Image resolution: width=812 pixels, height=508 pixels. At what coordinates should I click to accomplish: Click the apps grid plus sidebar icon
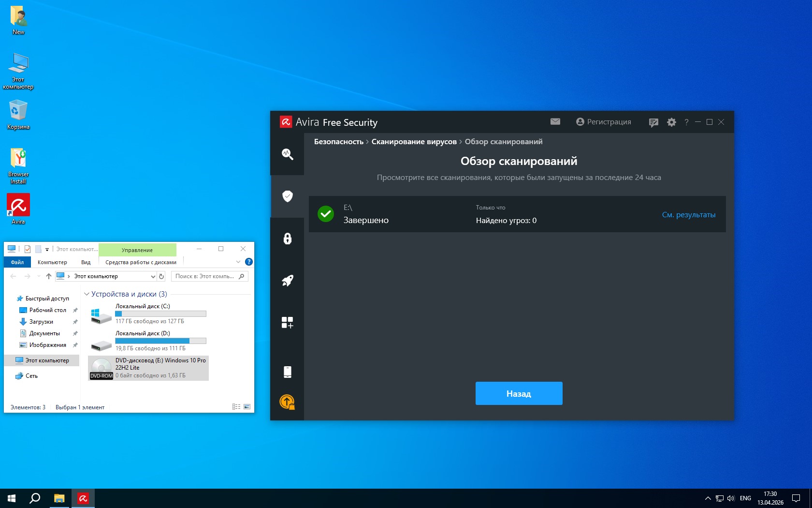point(287,322)
